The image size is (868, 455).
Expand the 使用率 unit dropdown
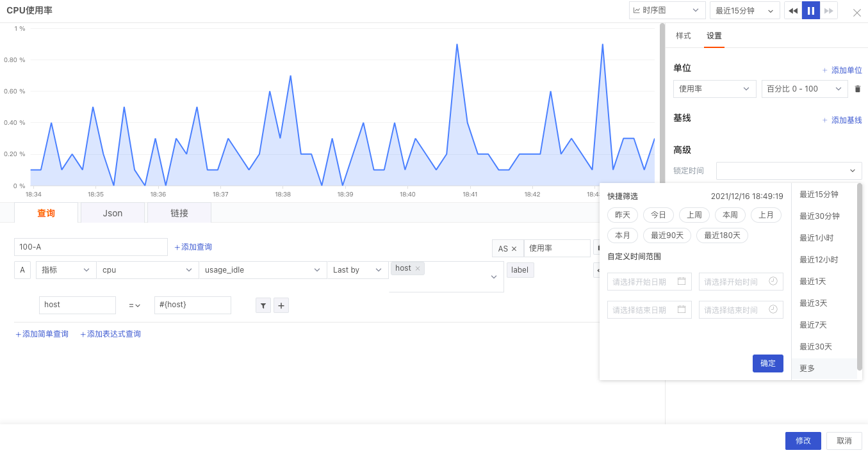(715, 89)
